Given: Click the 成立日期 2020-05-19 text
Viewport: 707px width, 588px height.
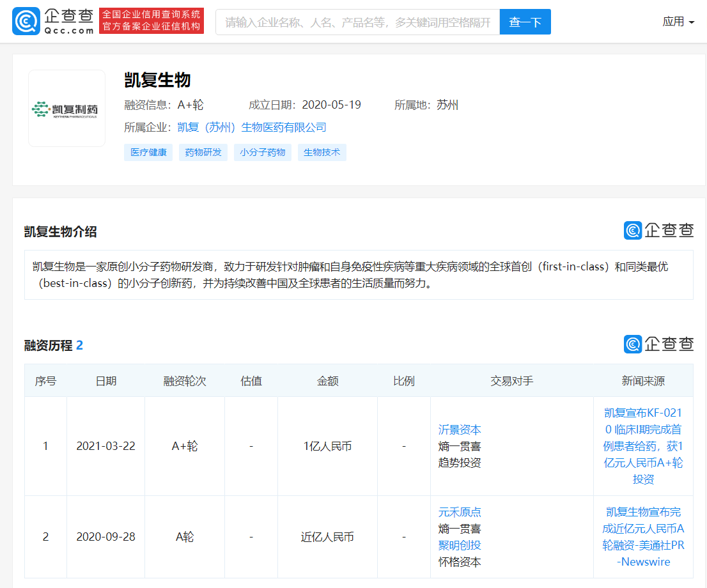Looking at the screenshot, I should [x=305, y=105].
